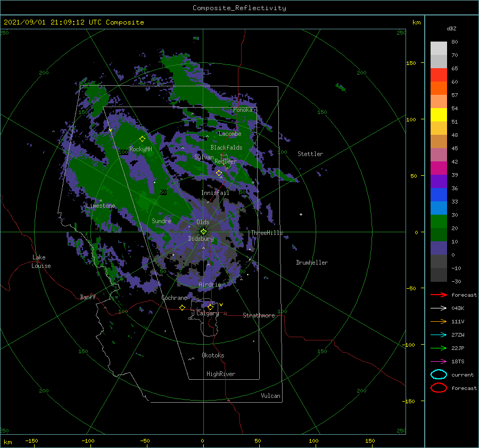Click the 65 dBZ red color swatch
Image resolution: width=479 pixels, height=448 pixels.
click(x=439, y=75)
